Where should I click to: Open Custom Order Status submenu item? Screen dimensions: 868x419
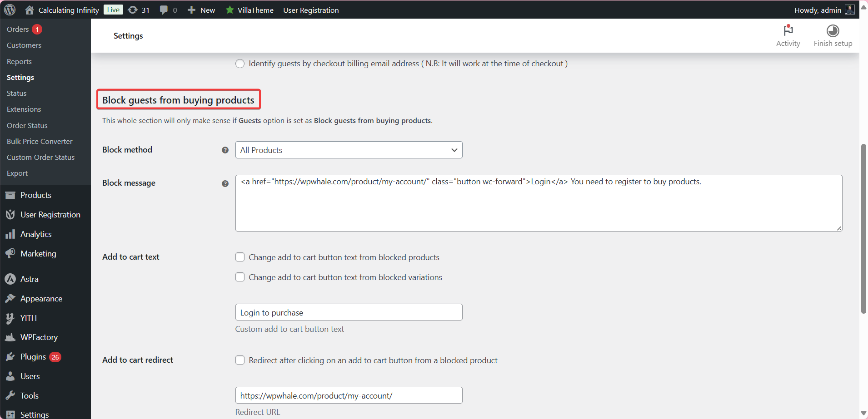40,157
